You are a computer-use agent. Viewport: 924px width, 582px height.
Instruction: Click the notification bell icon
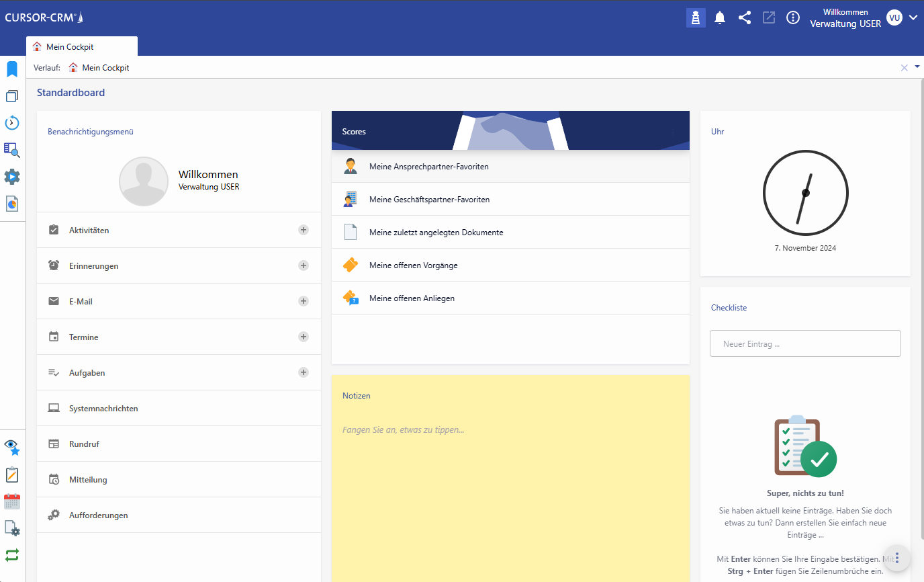click(x=720, y=18)
